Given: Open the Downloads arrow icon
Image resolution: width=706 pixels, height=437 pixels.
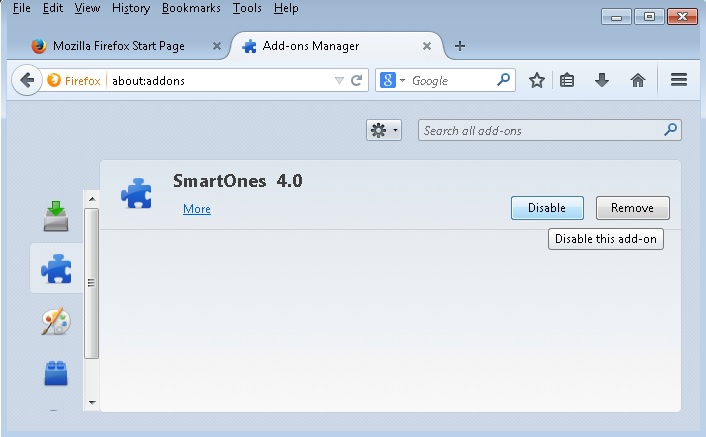Looking at the screenshot, I should click(x=602, y=81).
